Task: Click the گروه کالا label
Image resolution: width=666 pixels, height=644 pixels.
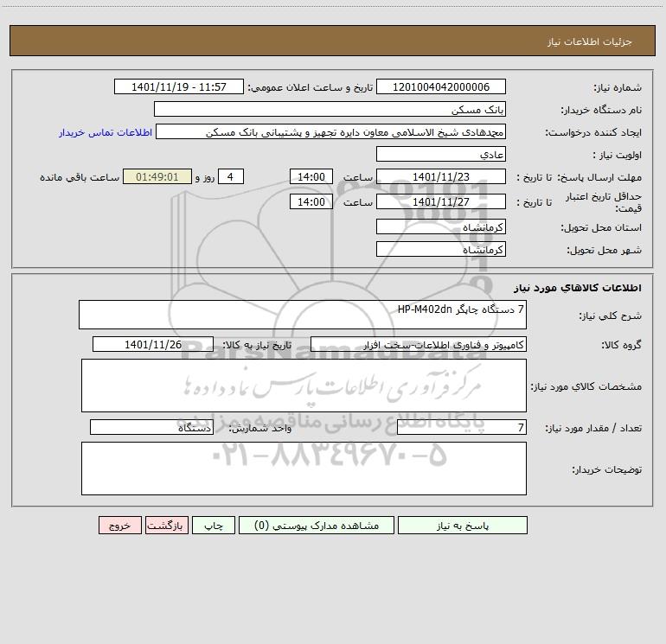Action: [621, 345]
